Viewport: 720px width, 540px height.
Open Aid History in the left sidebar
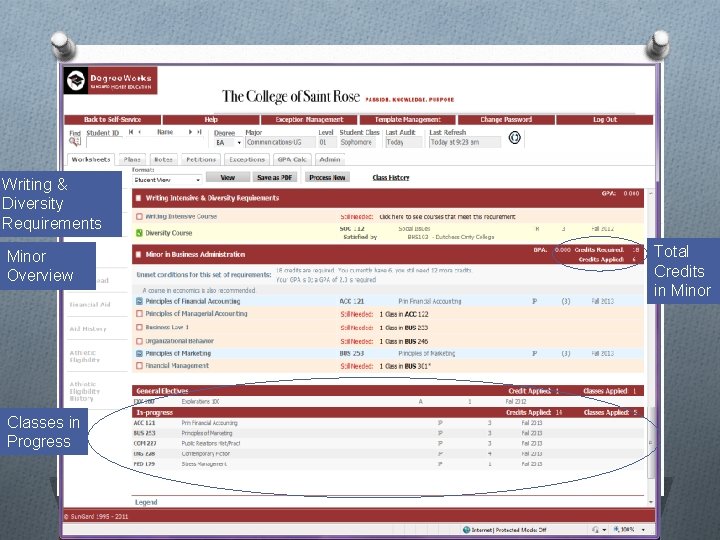(88, 329)
